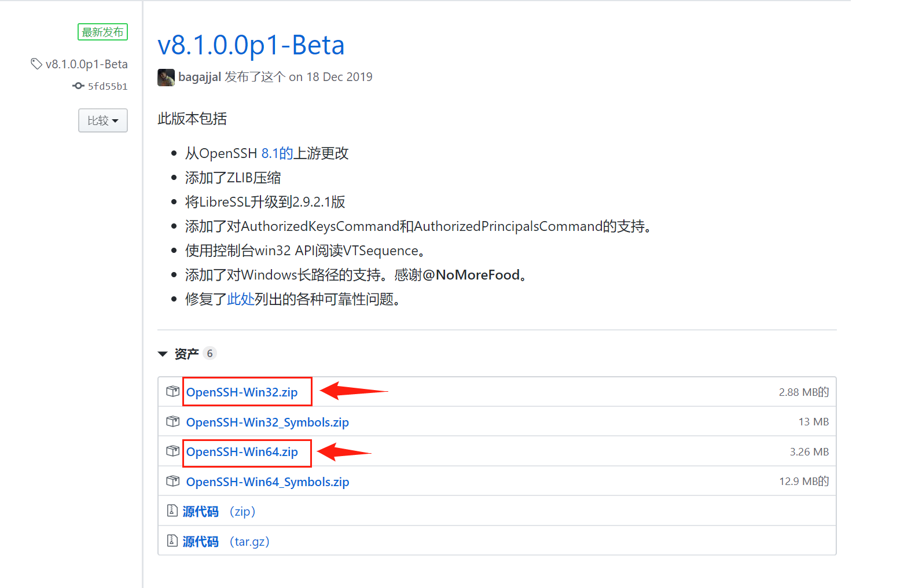
Task: Click the 3.26 MB size text
Action: (x=809, y=451)
